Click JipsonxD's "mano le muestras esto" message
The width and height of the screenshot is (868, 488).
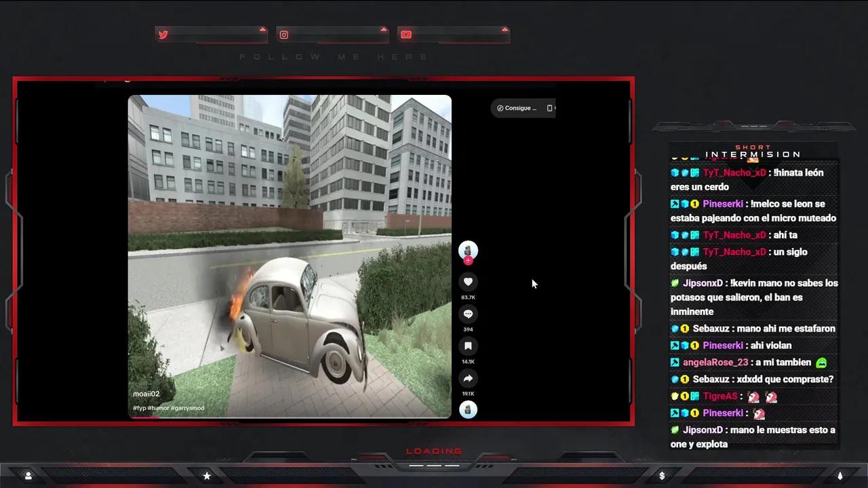(753, 437)
